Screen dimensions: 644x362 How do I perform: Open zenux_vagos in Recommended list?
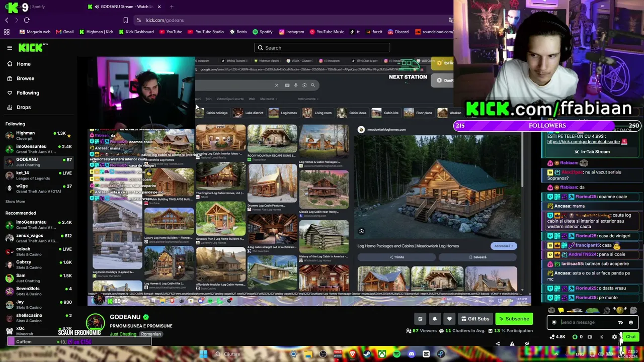coord(38,238)
